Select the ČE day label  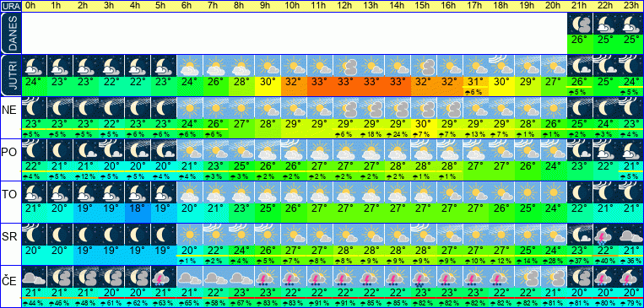10,281
